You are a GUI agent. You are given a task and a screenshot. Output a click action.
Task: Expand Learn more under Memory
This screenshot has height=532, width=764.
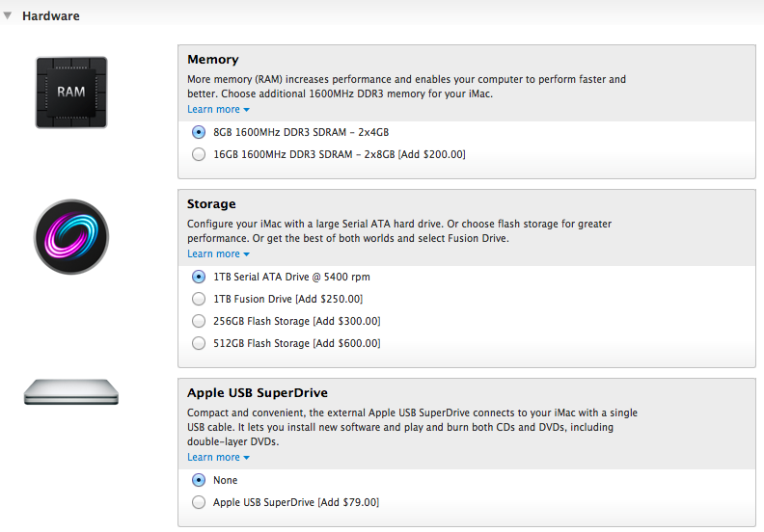tap(218, 110)
